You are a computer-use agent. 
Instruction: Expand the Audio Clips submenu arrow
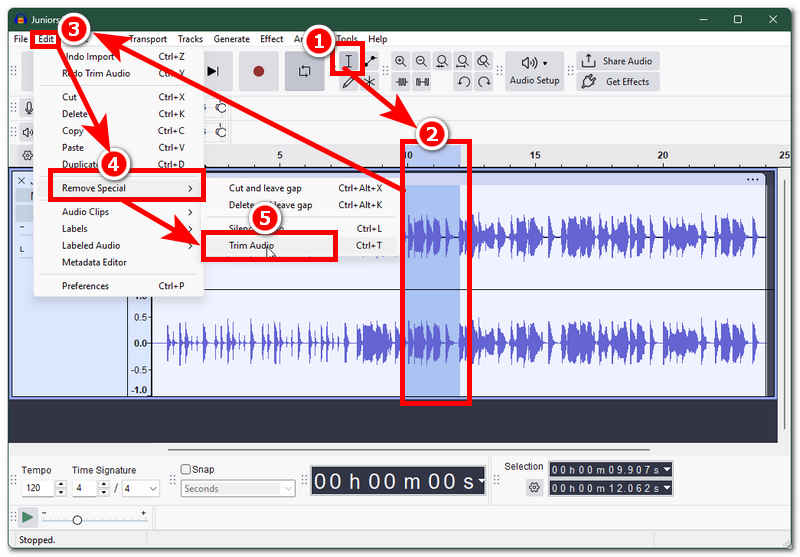point(190,212)
